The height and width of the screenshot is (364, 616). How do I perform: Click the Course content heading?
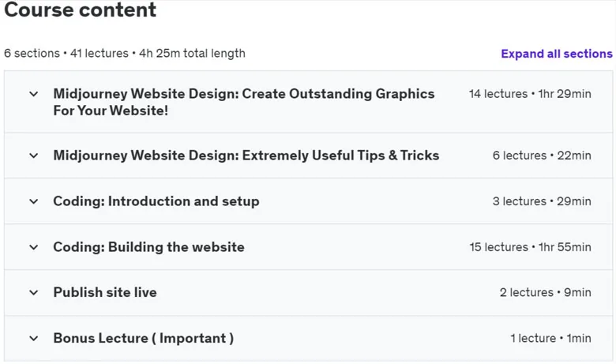coord(80,9)
